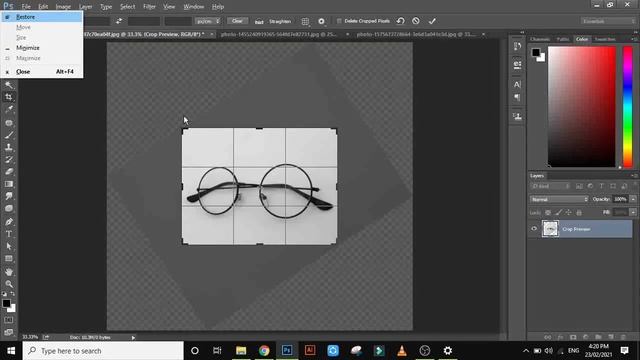Reset the crop box
Viewport: 640px width, 360px height.
[400, 21]
